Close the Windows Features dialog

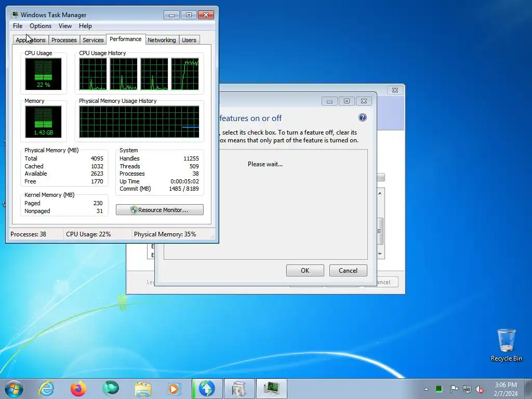point(364,101)
